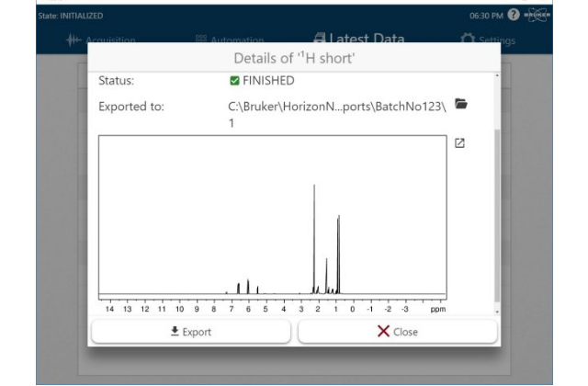Click the Acquisition waveform icon
This screenshot has width=588, height=386.
point(74,40)
